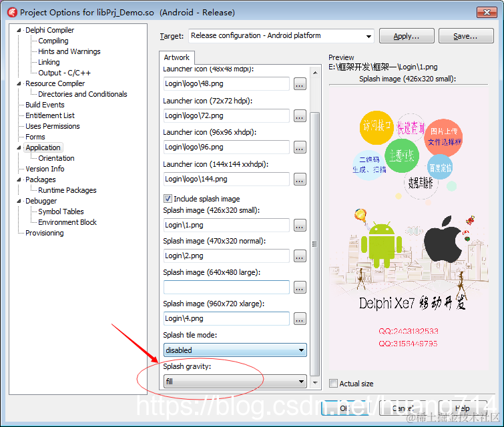Select Build Events tree item
This screenshot has width=504, height=427.
(45, 105)
